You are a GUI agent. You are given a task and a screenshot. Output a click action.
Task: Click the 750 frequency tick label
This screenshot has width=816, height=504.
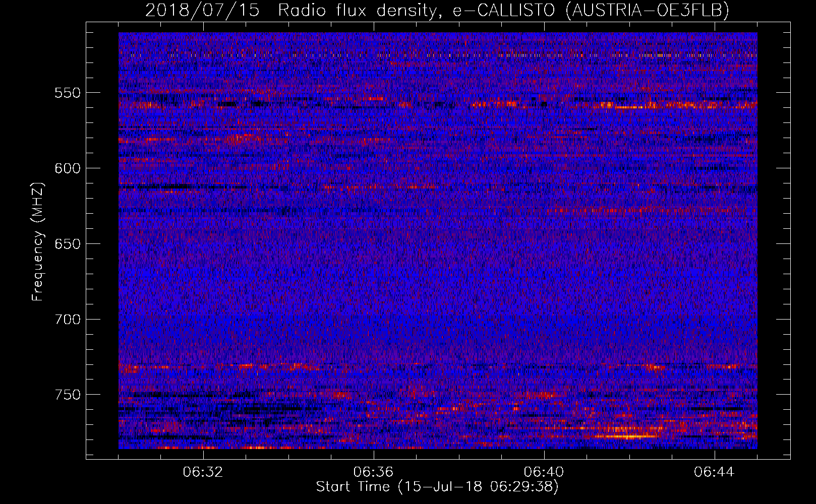[x=68, y=395]
